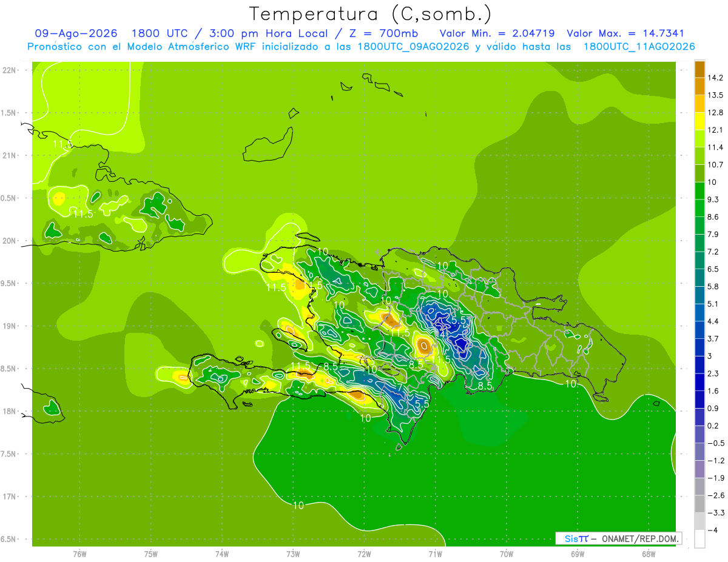
Task: Click the 21N latitude axis label
Action: tap(9, 155)
